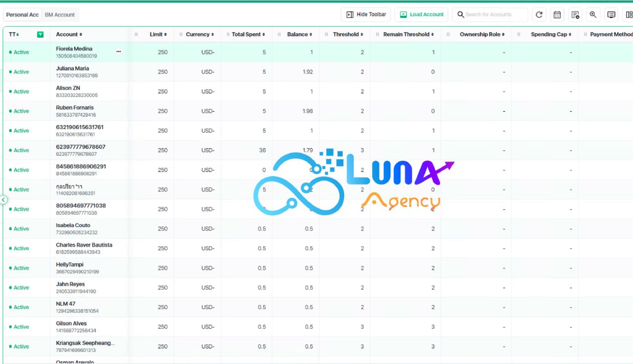Click the 36 total spent value
This screenshot has width=633, height=364.
click(263, 150)
